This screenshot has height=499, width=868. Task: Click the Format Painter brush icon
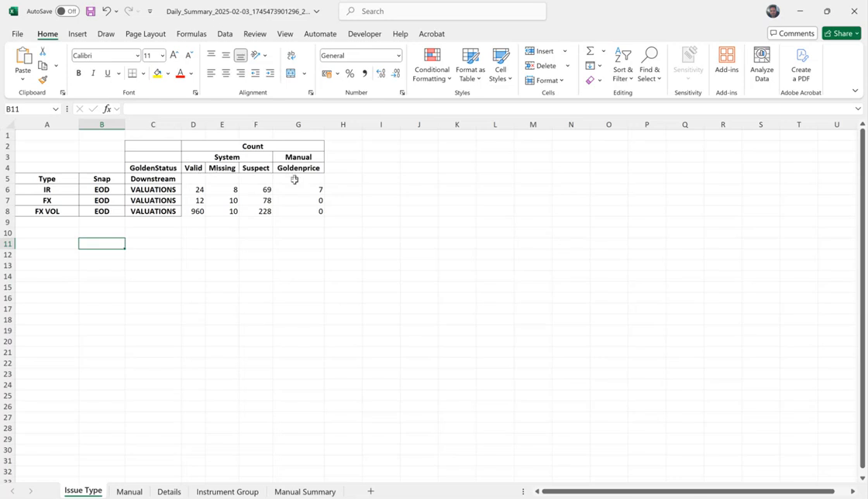43,81
